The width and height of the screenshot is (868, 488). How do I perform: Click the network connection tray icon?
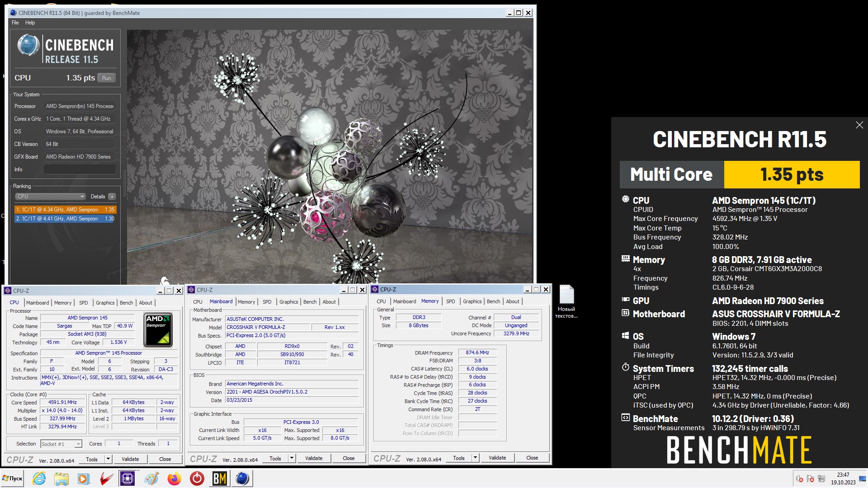click(x=821, y=479)
